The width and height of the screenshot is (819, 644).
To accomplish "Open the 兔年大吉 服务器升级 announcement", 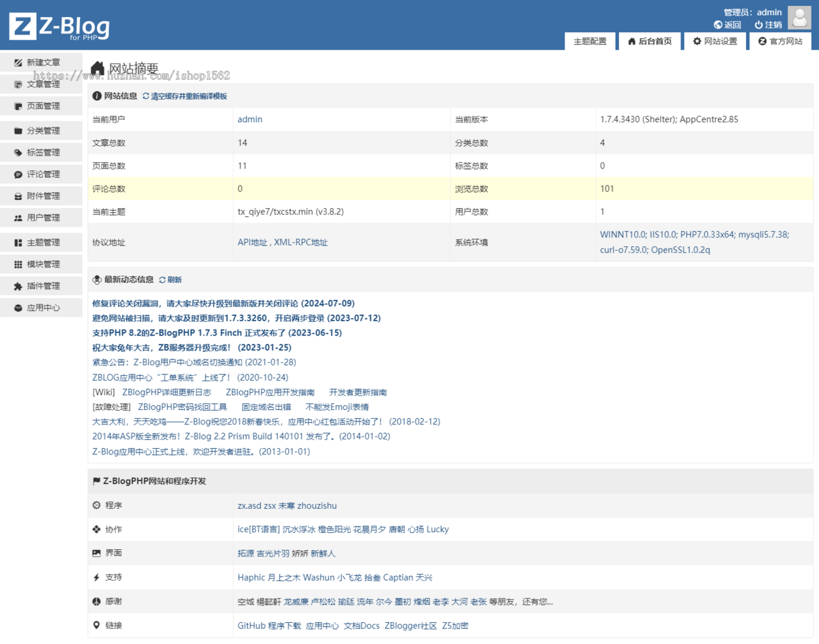I will click(x=192, y=347).
